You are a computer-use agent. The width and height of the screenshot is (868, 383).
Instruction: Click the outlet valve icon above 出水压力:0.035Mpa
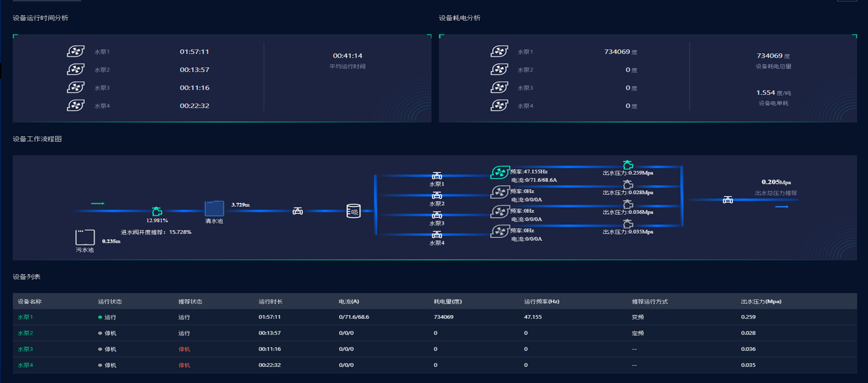tap(628, 224)
